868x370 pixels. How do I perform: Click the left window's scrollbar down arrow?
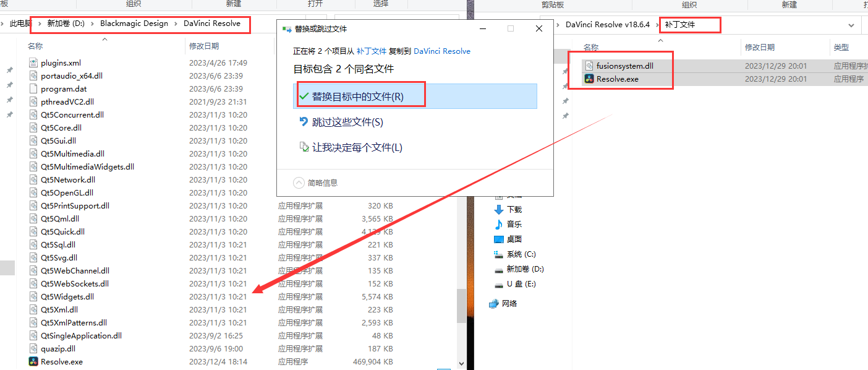click(x=461, y=364)
